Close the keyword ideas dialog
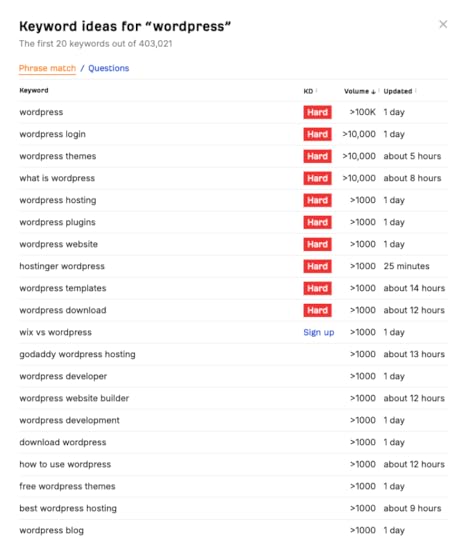 pos(443,24)
